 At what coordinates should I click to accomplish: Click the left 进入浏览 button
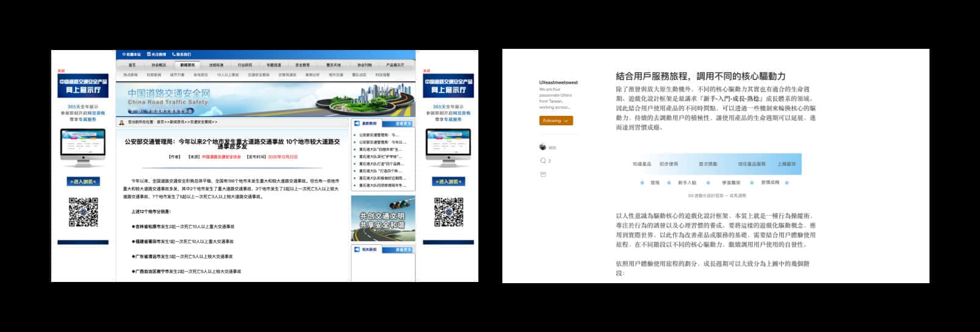82,181
